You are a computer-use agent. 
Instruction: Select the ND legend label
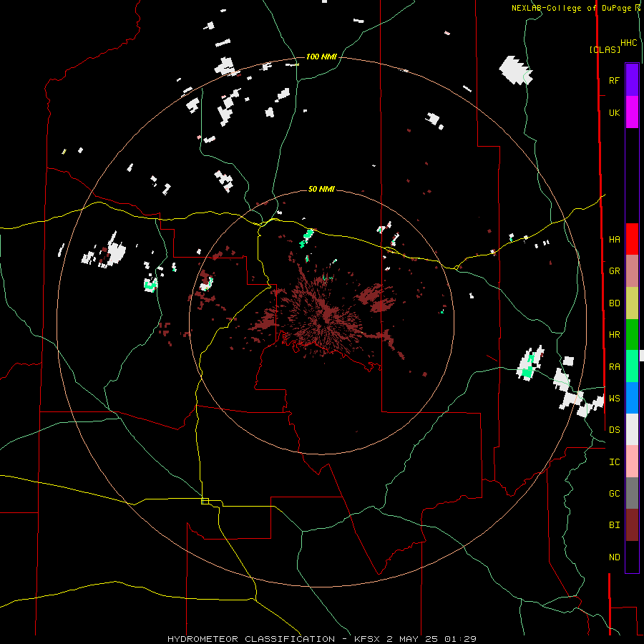(x=614, y=557)
